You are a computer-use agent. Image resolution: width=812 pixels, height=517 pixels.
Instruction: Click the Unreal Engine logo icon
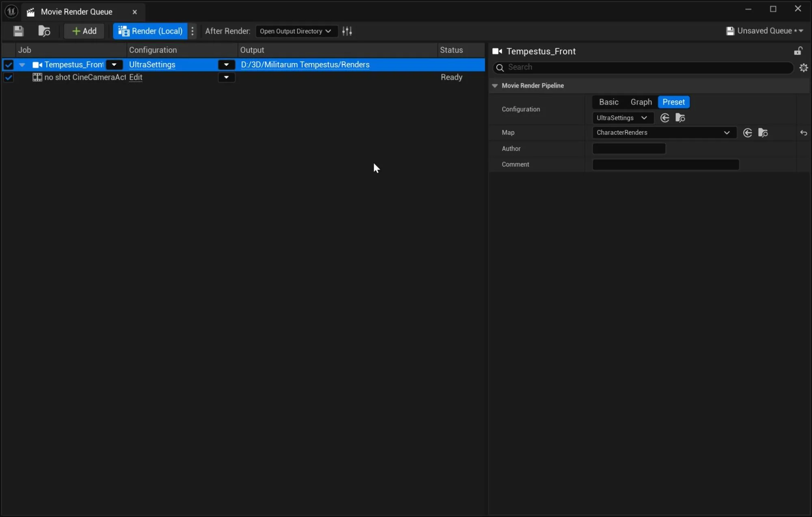click(x=11, y=11)
